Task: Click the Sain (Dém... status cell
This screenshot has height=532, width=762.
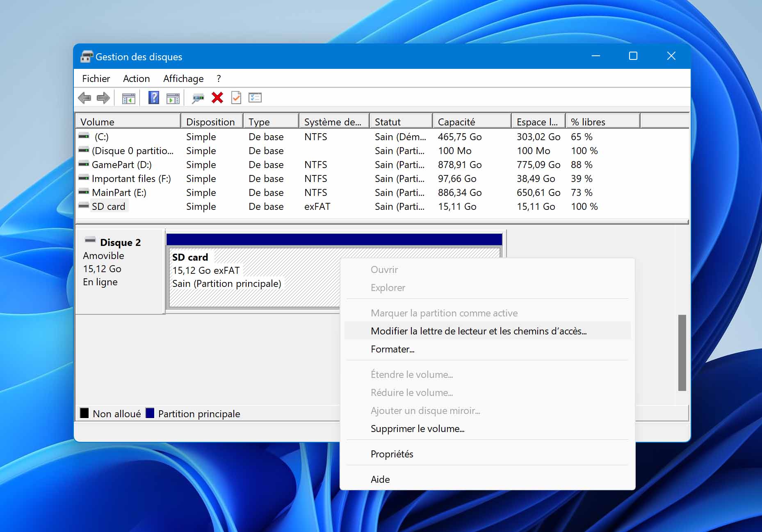Action: pyautogui.click(x=400, y=136)
